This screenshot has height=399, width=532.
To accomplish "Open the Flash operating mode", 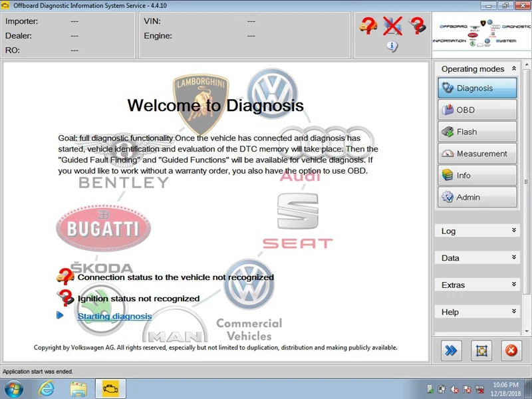I will coord(477,132).
